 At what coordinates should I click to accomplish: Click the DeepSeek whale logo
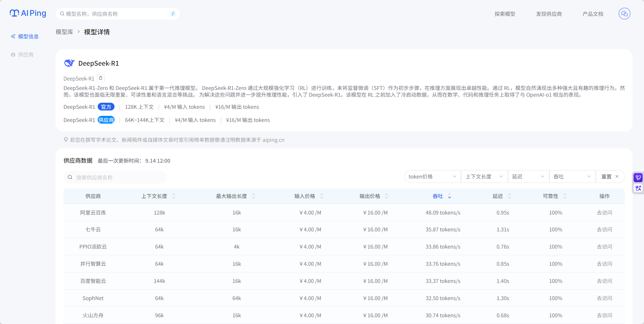(69, 63)
